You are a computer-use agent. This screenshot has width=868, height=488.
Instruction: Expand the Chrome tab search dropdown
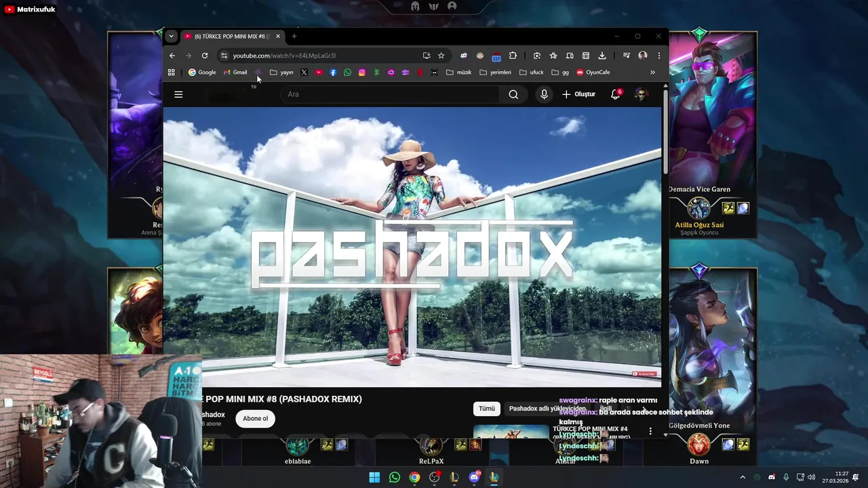tap(171, 36)
